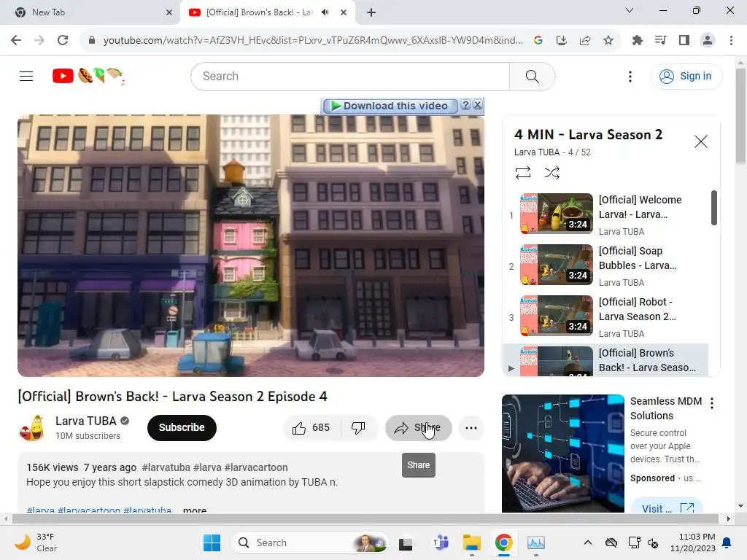Click the taskbar Search box
This screenshot has width=747, height=560.
[x=309, y=542]
